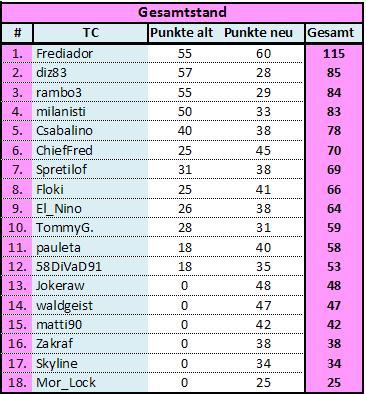This screenshot has height=395, width=366.
Task: Click the Gesamt column header
Action: tap(334, 33)
